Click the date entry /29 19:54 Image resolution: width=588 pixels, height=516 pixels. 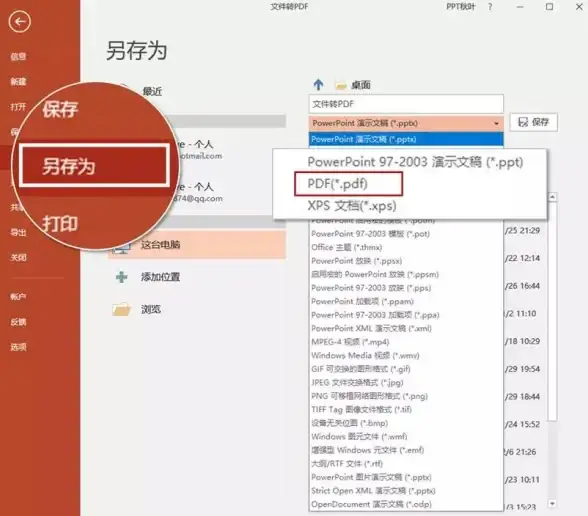point(522,369)
